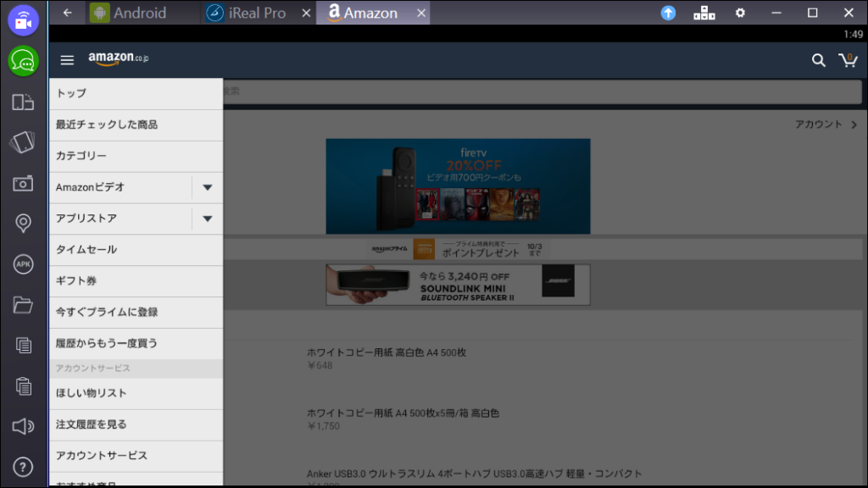Open the Amazon search magnifier icon
This screenshot has width=868, height=488.
point(818,60)
